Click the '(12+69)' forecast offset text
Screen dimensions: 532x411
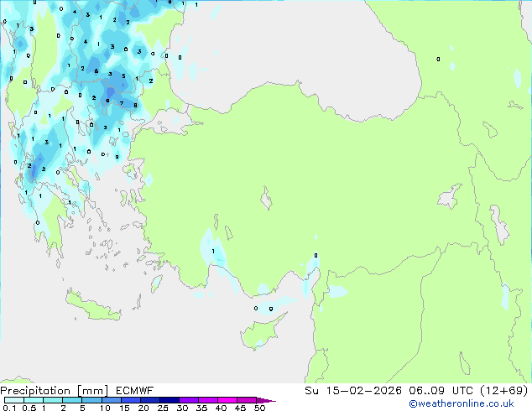click(x=503, y=391)
